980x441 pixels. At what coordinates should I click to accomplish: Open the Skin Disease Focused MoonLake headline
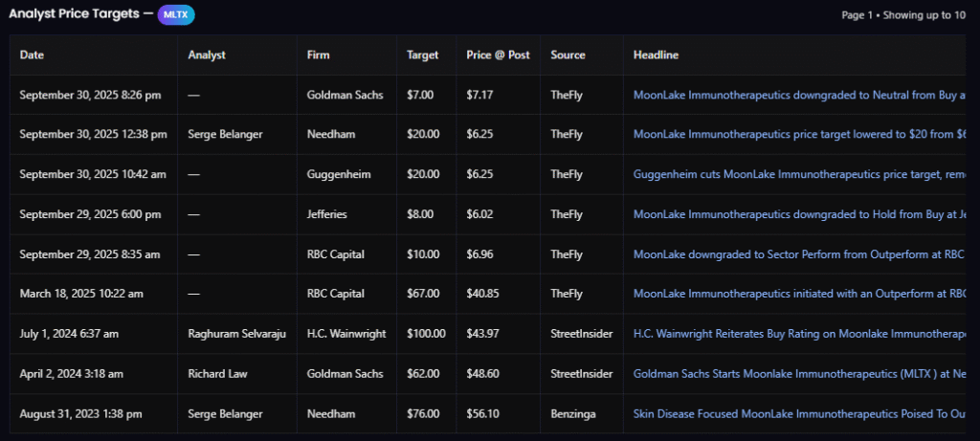799,413
